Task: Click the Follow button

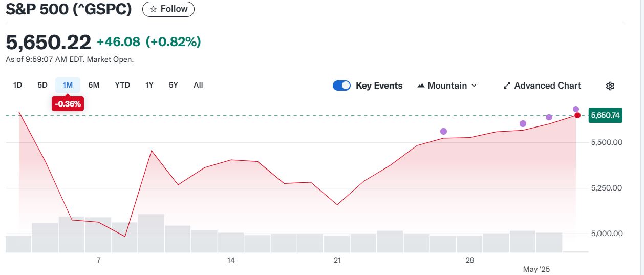Action: (168, 9)
